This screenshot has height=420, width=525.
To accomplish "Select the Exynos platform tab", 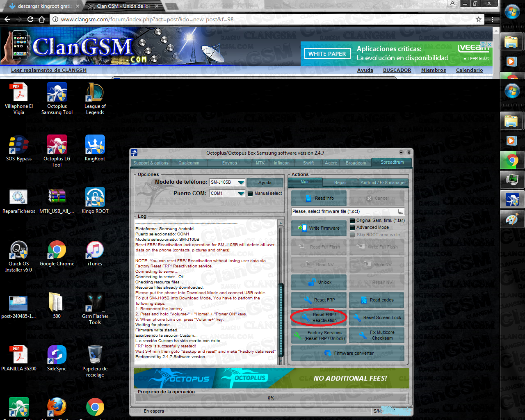I will pos(230,163).
